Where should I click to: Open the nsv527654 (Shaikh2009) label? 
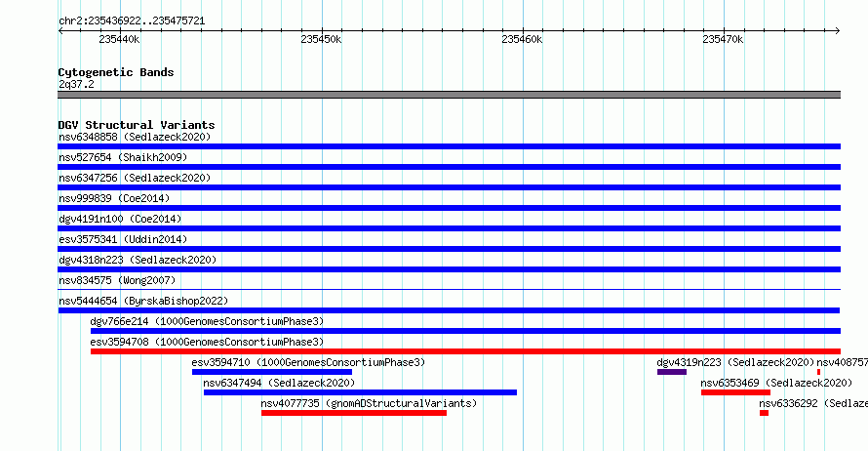coord(123,157)
